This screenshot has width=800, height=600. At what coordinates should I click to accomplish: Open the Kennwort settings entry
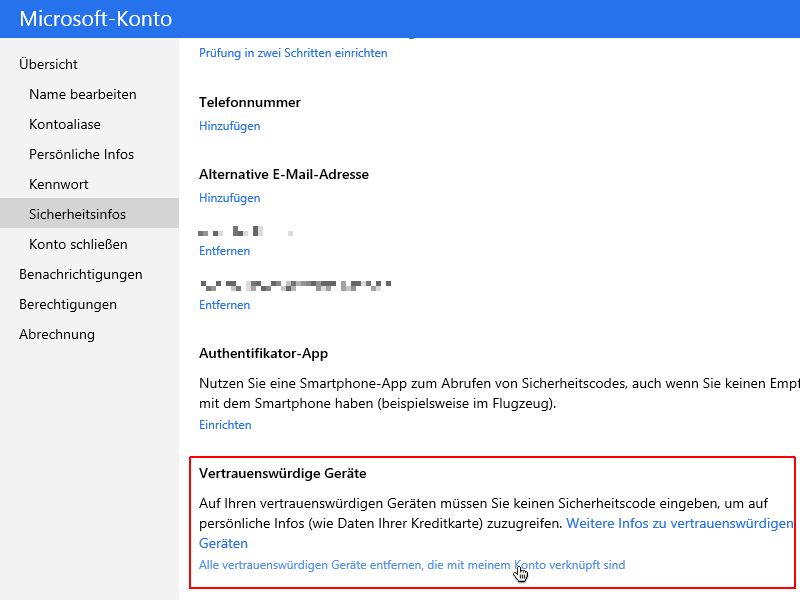(59, 184)
